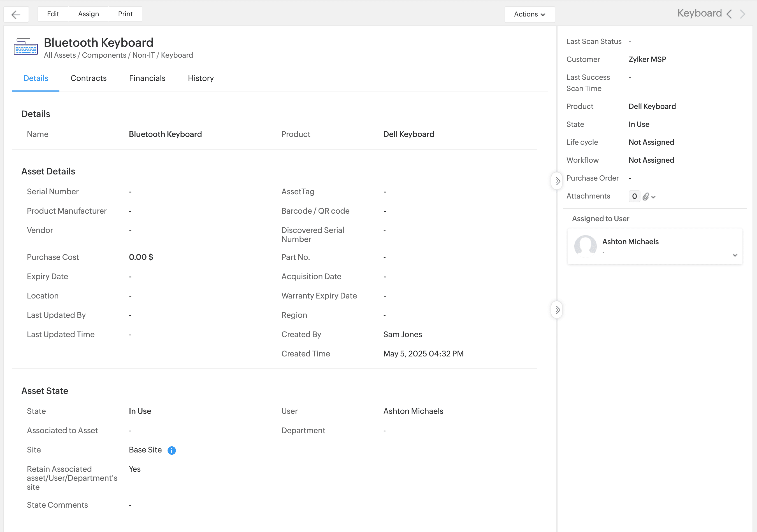Click the lower side panel collapse arrow
Image resolution: width=757 pixels, height=532 pixels.
click(557, 310)
